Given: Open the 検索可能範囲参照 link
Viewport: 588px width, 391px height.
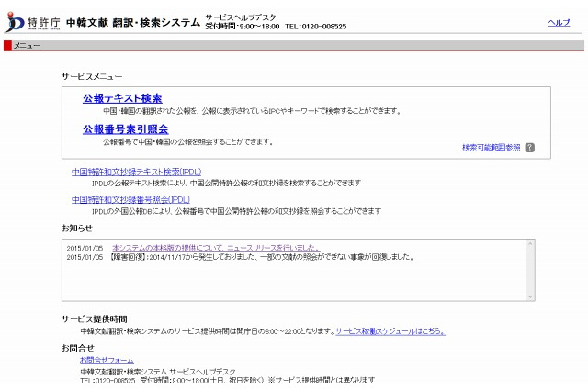Looking at the screenshot, I should (491, 147).
